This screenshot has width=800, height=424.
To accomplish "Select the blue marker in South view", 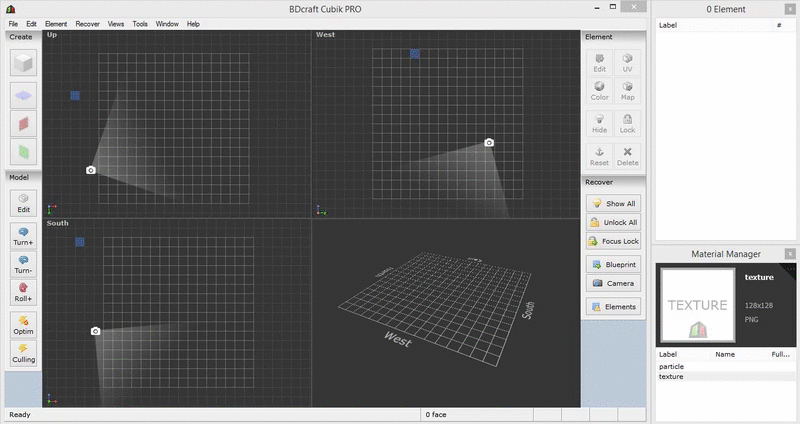I will click(80, 242).
